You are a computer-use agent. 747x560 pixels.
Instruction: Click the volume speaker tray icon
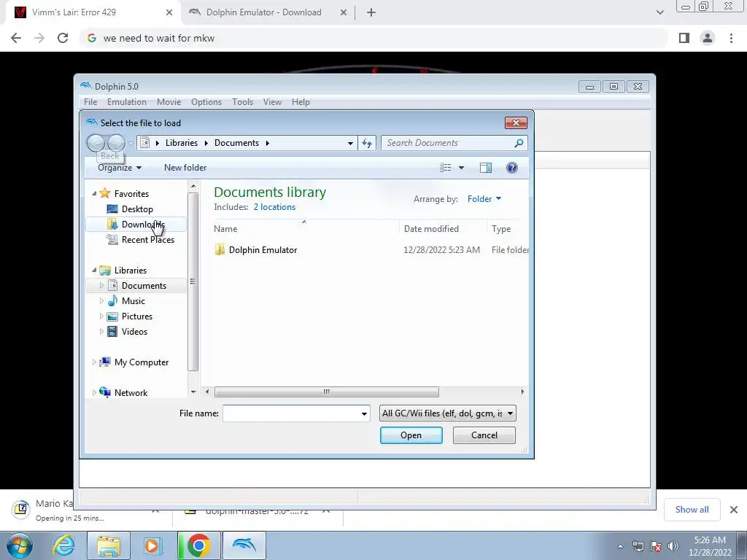coord(673,546)
